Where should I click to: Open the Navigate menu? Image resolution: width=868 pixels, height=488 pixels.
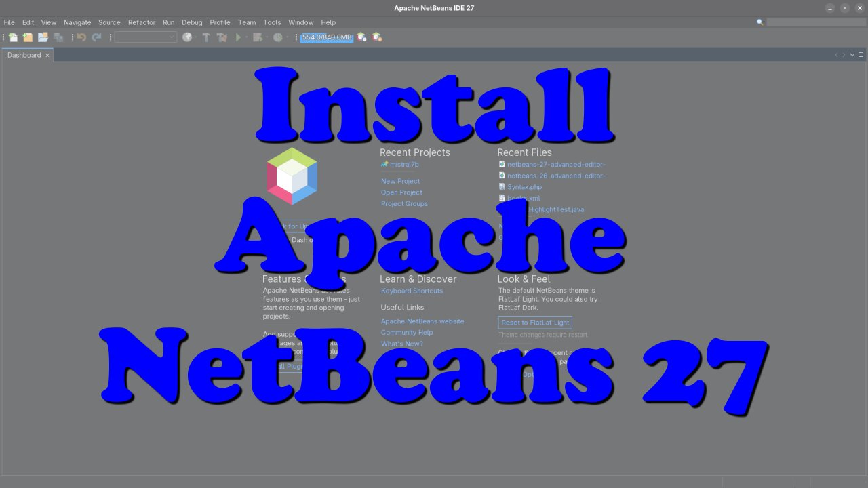coord(77,22)
